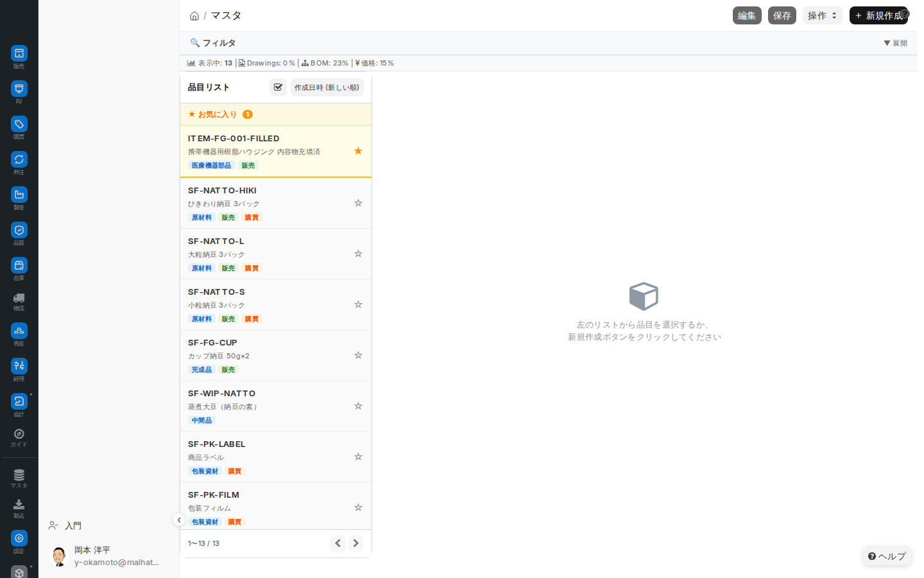The width and height of the screenshot is (924, 578).
Task: Open the 物流 logistics truck icon
Action: 19,298
